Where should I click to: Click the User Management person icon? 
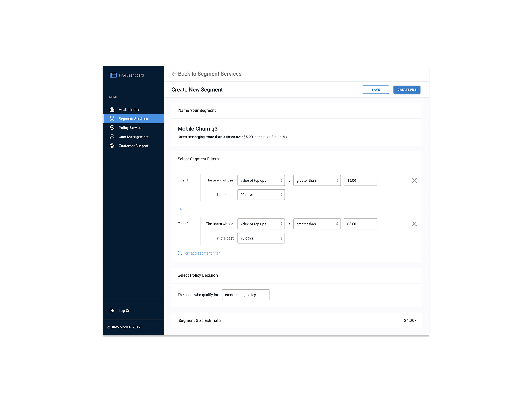[112, 137]
